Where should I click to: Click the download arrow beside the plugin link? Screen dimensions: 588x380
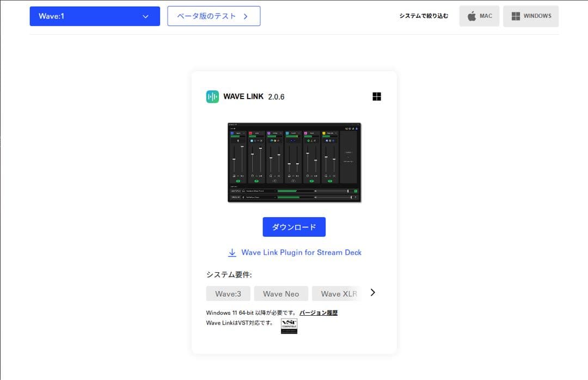[x=232, y=252]
